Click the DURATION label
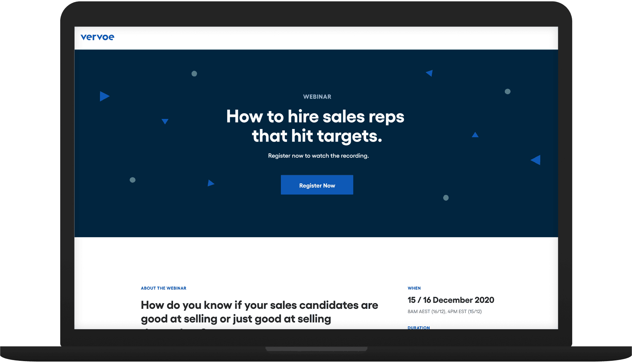Viewport: 632px width, 364px height. click(x=418, y=327)
